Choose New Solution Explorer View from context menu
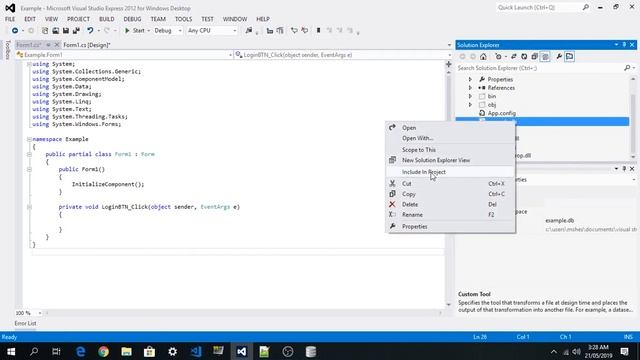640x360 pixels. (450, 160)
